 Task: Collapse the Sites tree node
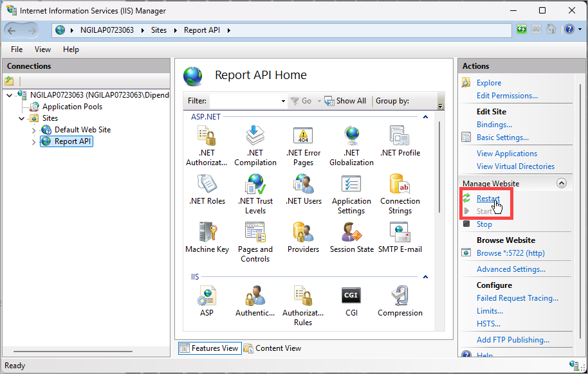click(21, 118)
